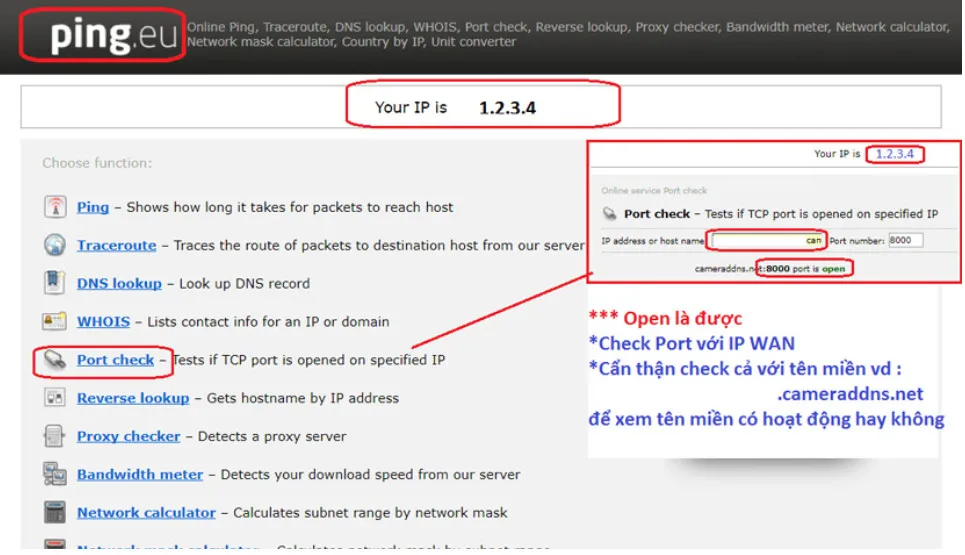Click the IP address or host name field
Viewport: 965px width, 555px height.
[767, 240]
